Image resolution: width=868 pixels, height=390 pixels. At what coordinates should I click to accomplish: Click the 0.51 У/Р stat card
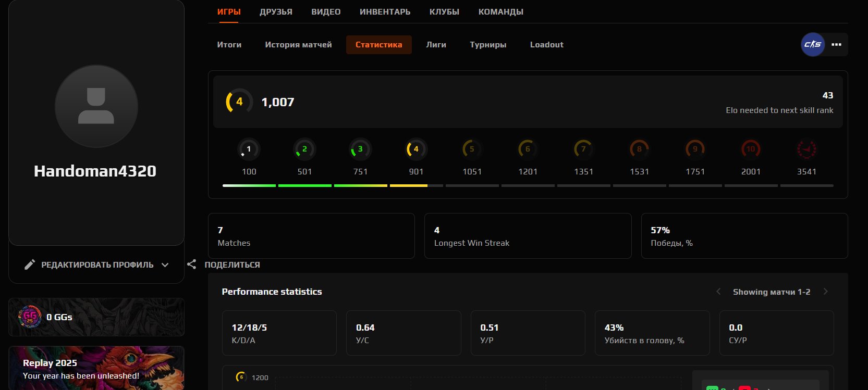528,333
